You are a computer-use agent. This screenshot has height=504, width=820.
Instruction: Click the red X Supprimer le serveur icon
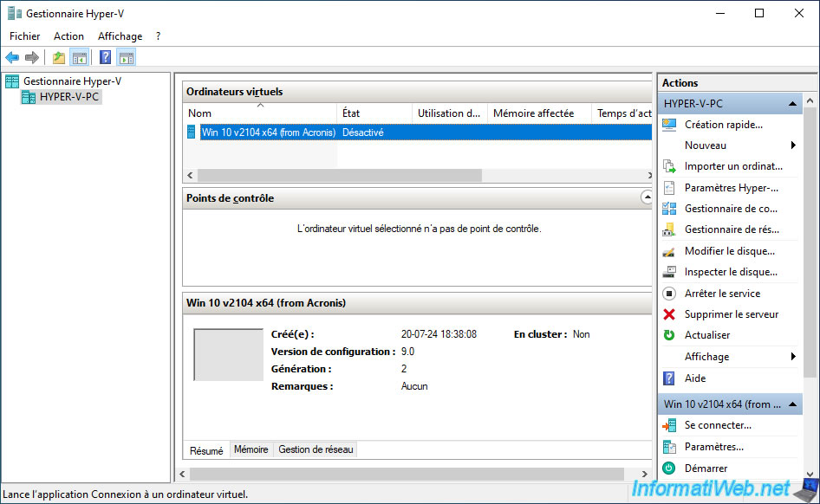[669, 314]
